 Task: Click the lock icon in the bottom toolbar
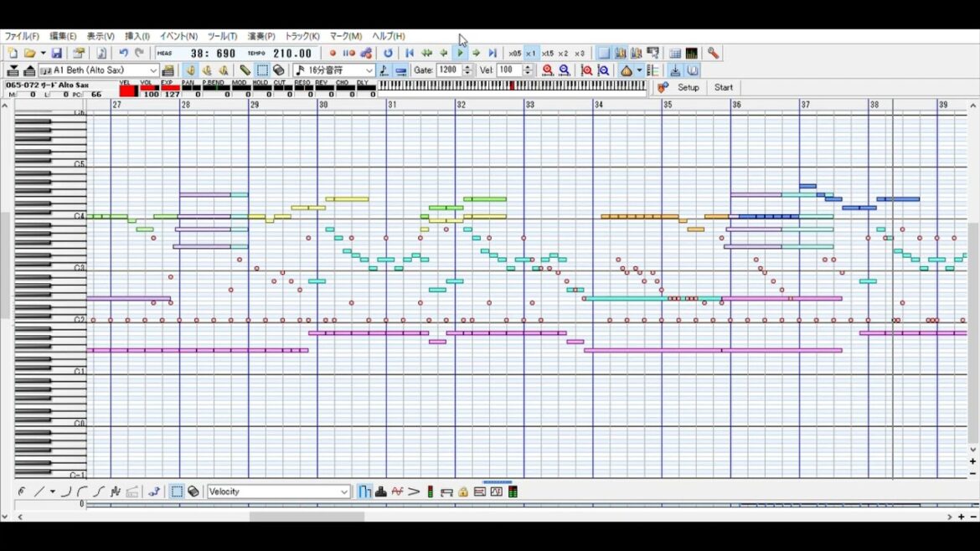click(x=462, y=492)
